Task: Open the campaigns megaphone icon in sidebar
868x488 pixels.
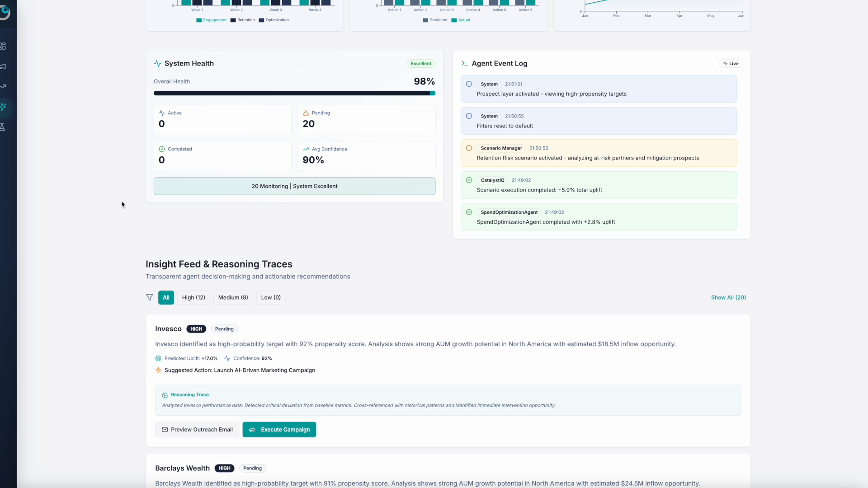Action: (x=3, y=66)
